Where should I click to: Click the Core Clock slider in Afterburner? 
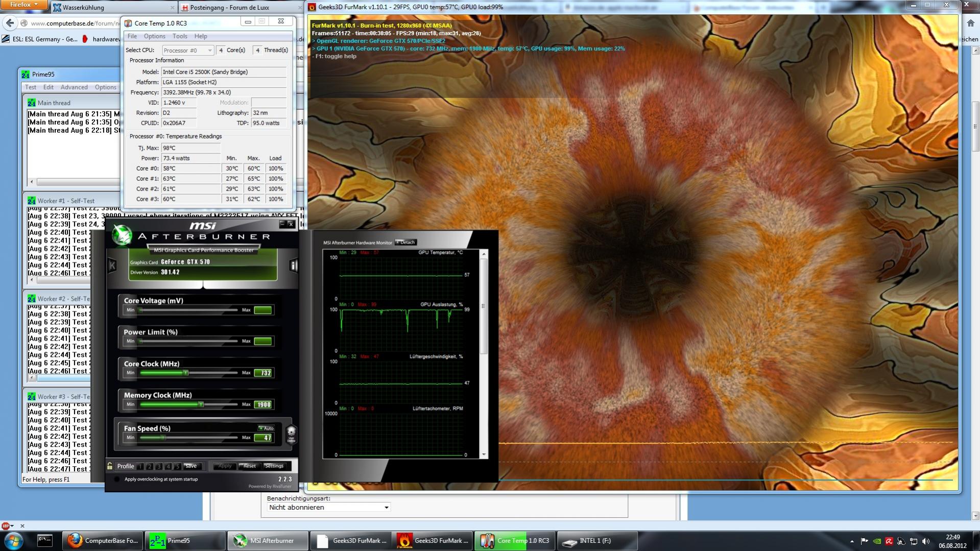pyautogui.click(x=188, y=373)
